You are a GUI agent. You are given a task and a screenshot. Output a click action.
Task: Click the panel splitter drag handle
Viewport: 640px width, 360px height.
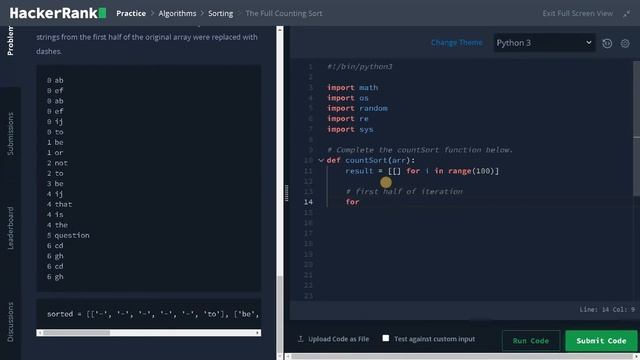(x=287, y=193)
